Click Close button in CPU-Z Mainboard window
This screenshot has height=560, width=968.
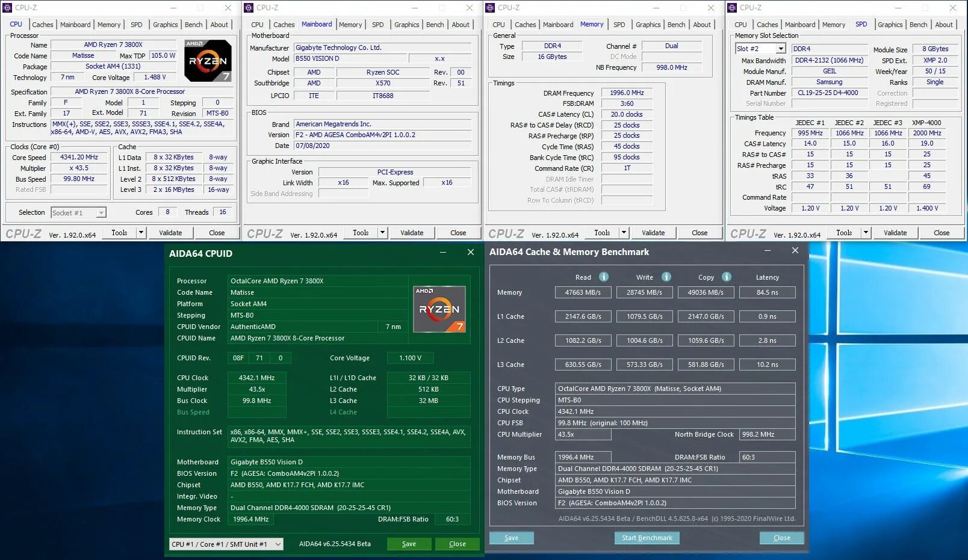458,233
